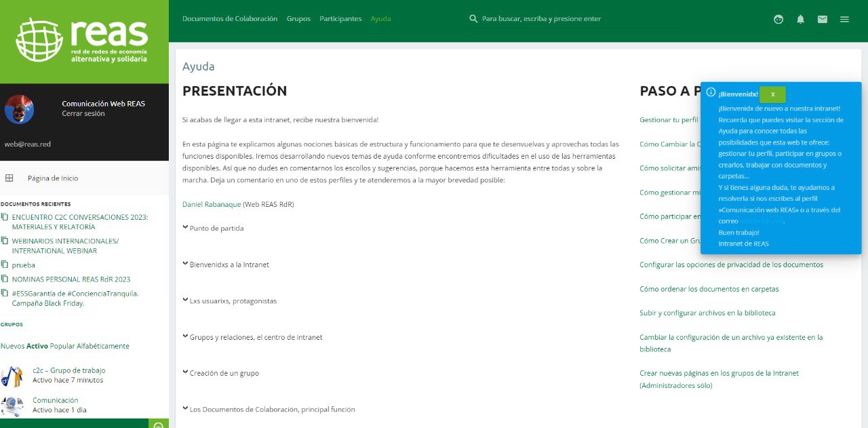Image resolution: width=868 pixels, height=428 pixels.
Task: Open the c2c – Grupo de trabajo avatar
Action: coord(12,376)
